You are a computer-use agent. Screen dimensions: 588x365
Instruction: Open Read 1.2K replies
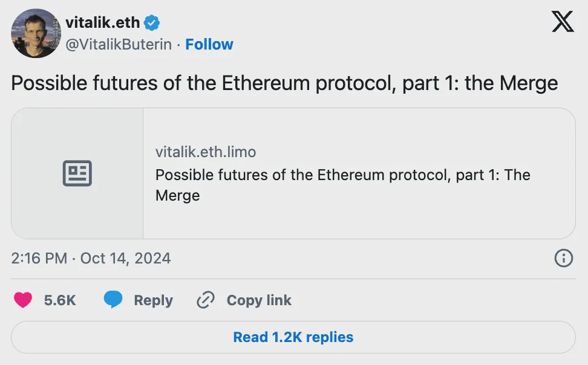point(293,337)
